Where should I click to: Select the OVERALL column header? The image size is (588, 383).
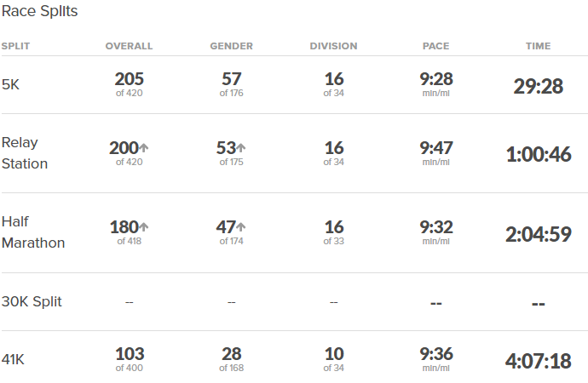click(x=129, y=46)
